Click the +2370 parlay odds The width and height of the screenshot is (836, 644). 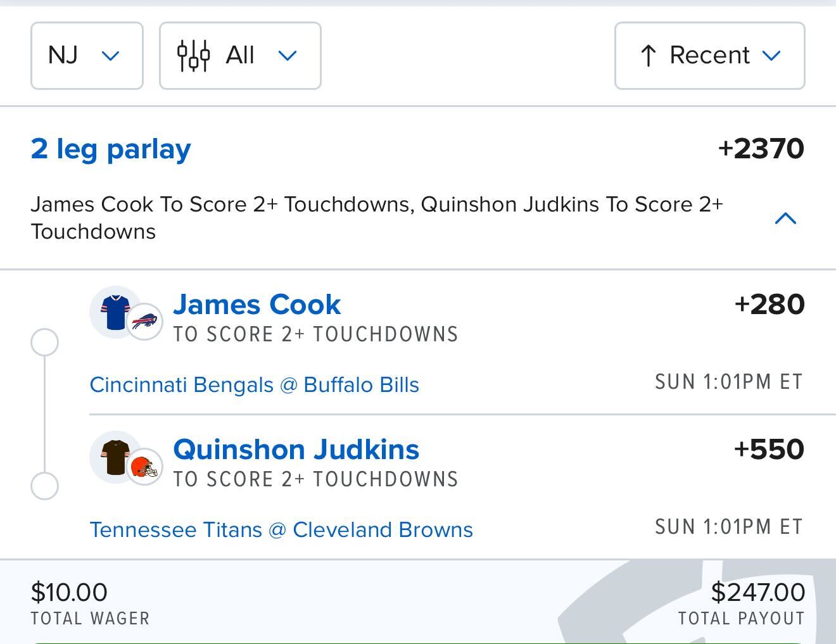(x=761, y=149)
